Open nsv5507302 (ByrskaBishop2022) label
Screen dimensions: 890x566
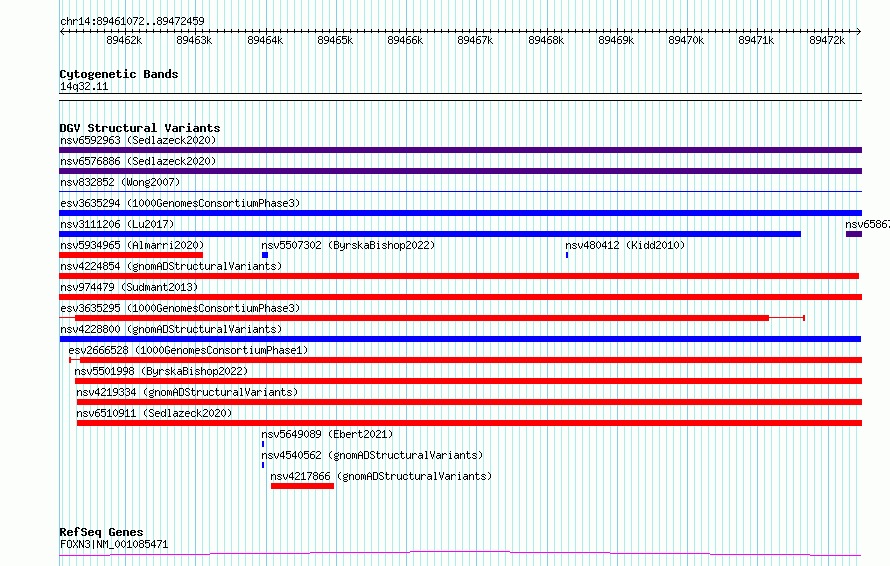[x=348, y=245]
